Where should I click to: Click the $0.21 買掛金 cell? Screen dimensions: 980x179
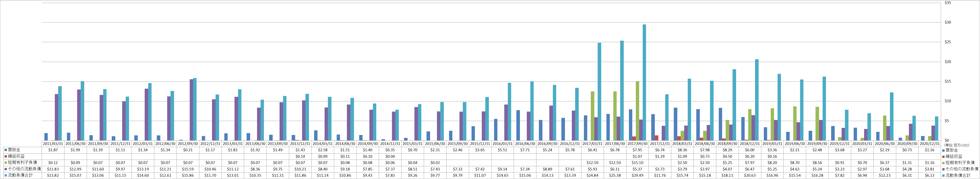188,150
